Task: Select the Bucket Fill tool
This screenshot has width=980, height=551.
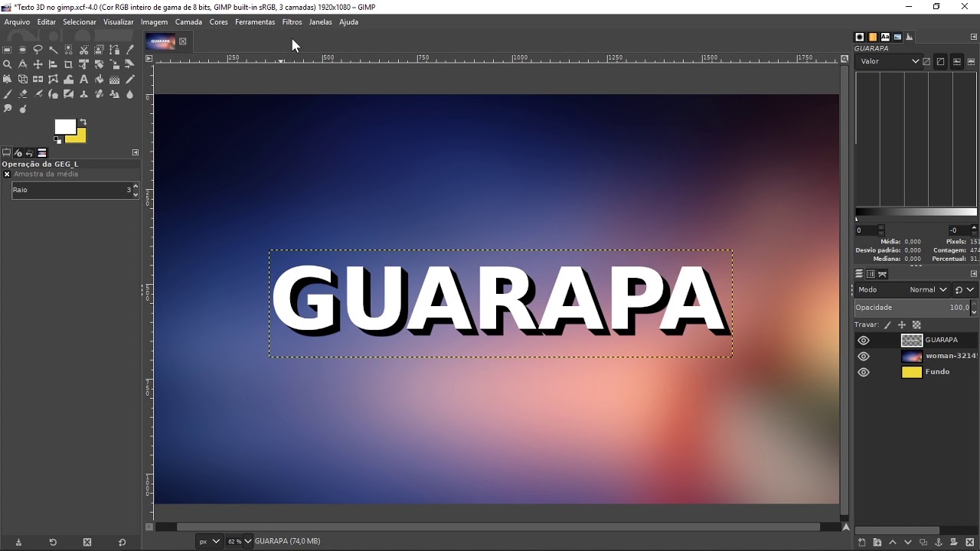Action: click(99, 79)
